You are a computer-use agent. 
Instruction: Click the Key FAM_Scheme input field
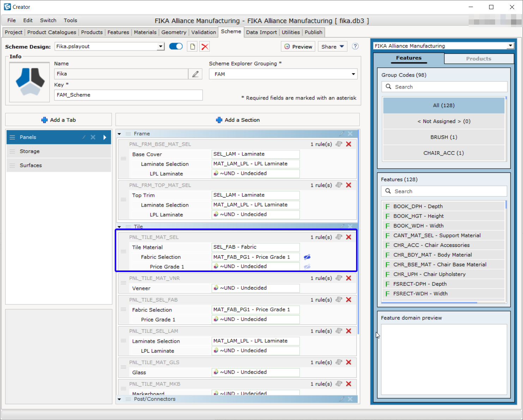click(128, 95)
